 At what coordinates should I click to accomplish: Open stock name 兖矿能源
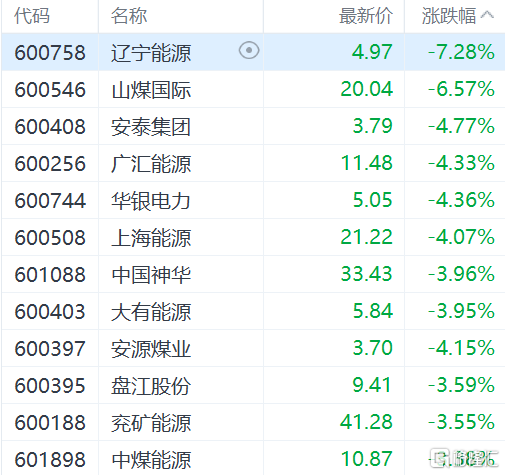151,423
